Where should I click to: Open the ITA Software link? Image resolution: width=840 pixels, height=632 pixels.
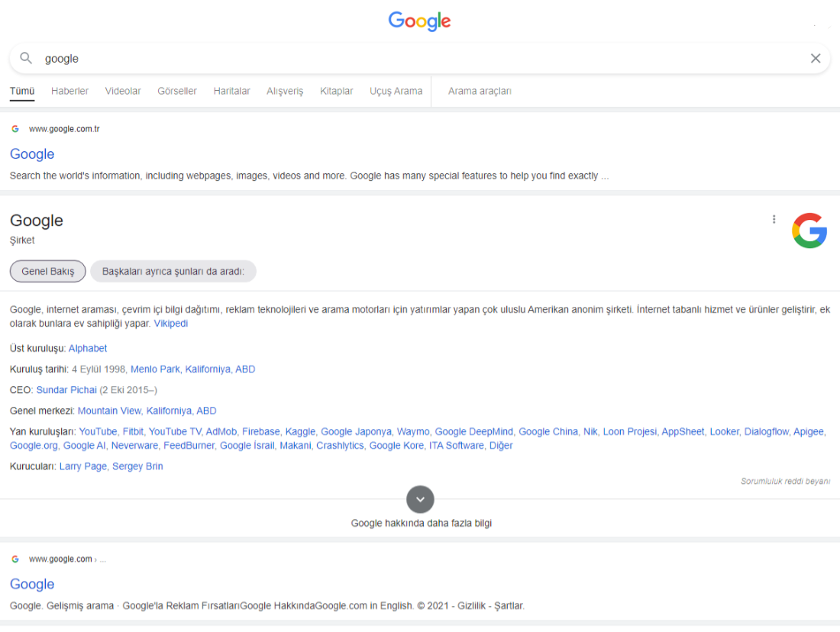point(457,446)
